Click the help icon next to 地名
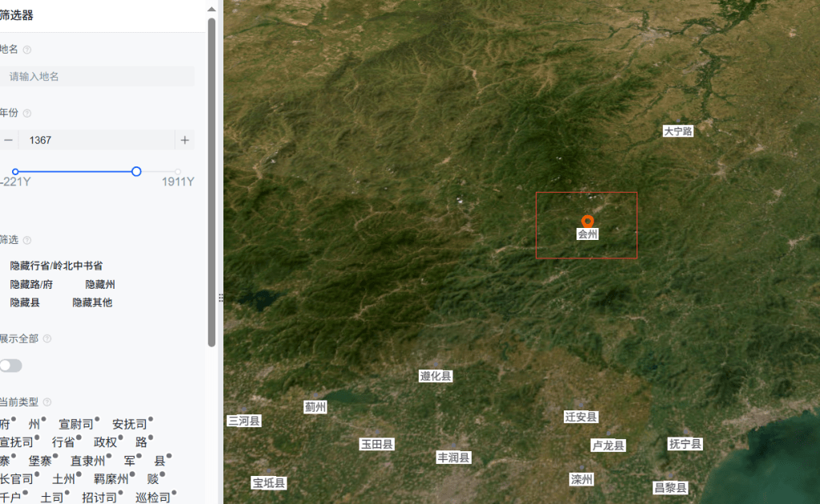820x504 pixels. pyautogui.click(x=27, y=50)
